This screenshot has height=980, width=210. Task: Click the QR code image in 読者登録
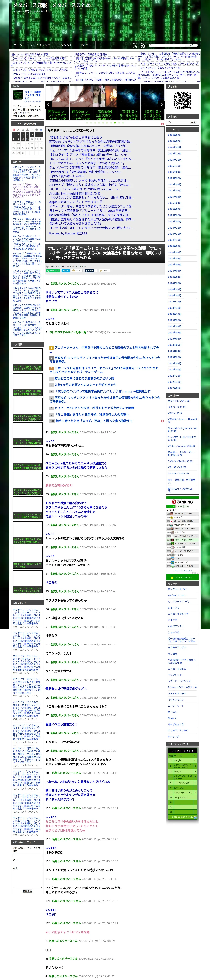click(x=183, y=100)
